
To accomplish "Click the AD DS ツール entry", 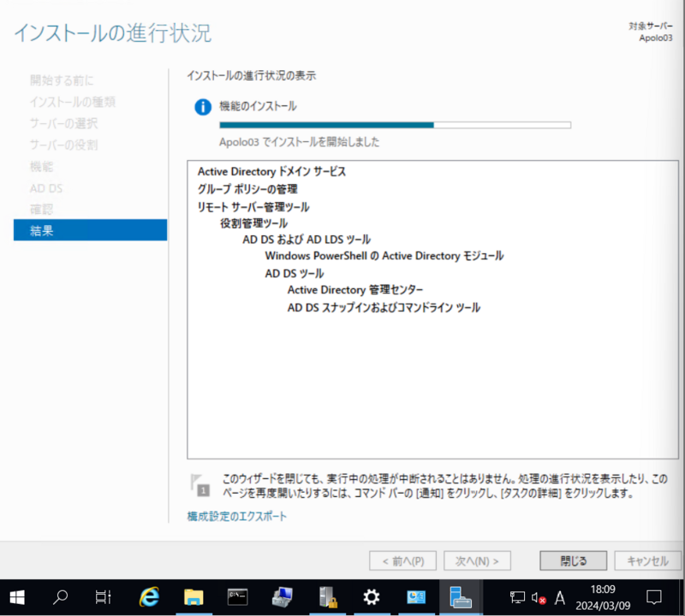I will [x=294, y=274].
